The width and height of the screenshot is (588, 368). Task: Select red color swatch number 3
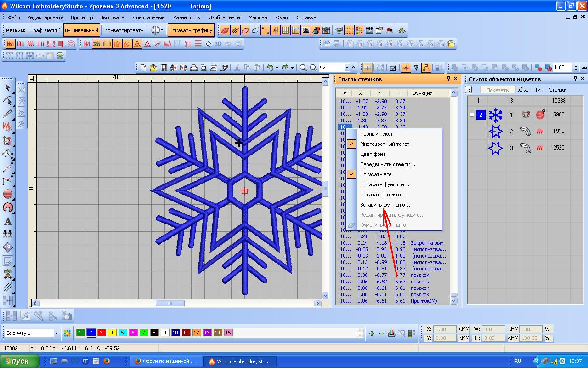[x=102, y=333]
